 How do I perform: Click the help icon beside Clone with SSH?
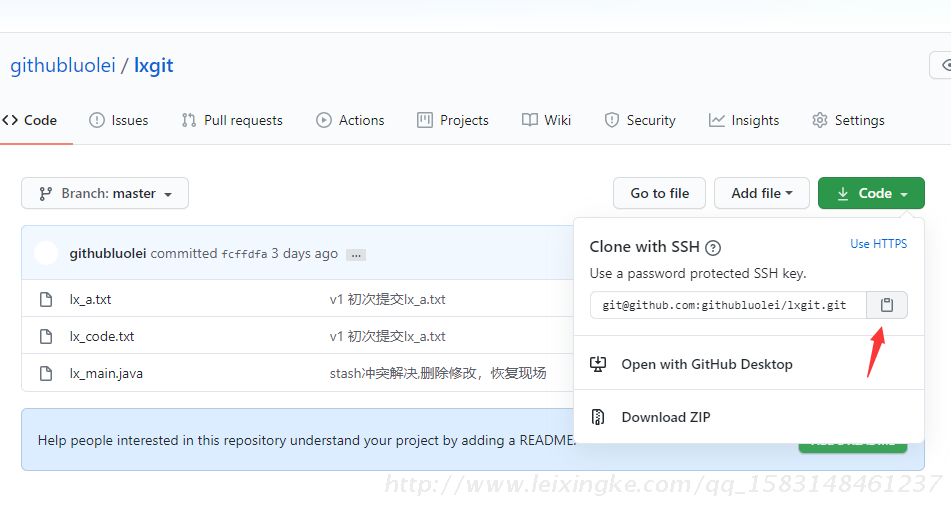(x=713, y=248)
